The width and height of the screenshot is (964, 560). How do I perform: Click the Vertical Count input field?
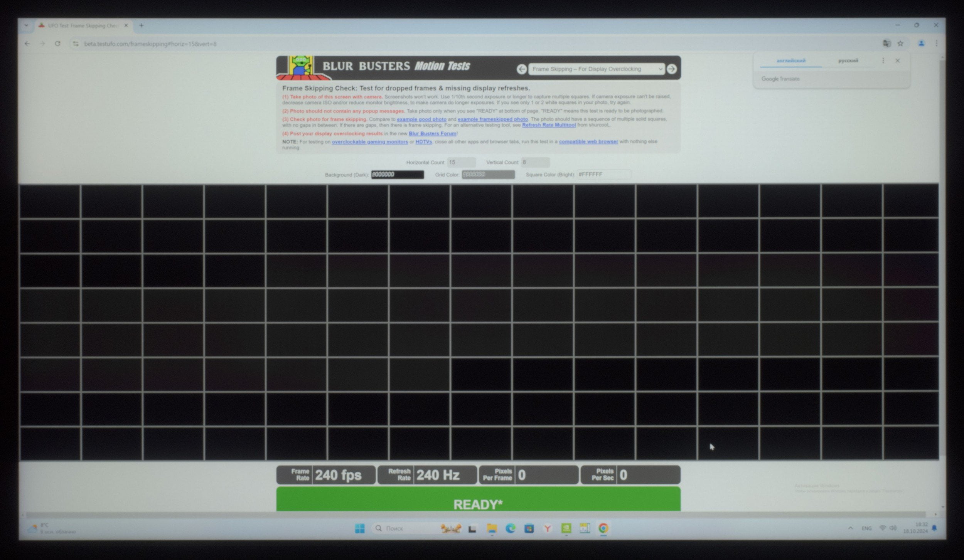coord(535,163)
